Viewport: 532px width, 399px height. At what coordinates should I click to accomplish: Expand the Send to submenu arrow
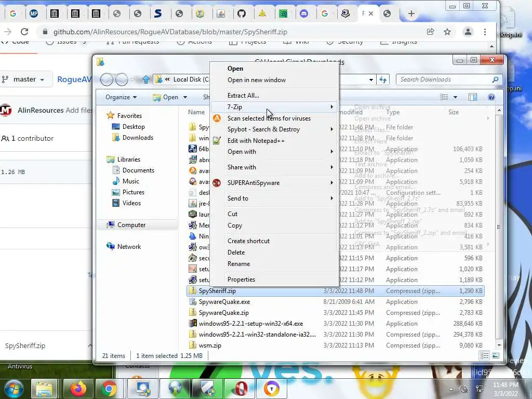331,198
